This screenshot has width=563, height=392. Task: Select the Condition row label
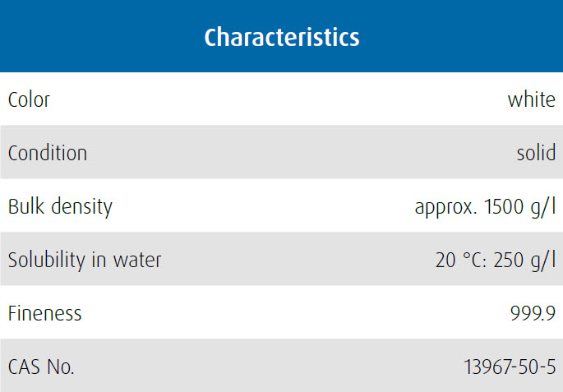click(48, 154)
